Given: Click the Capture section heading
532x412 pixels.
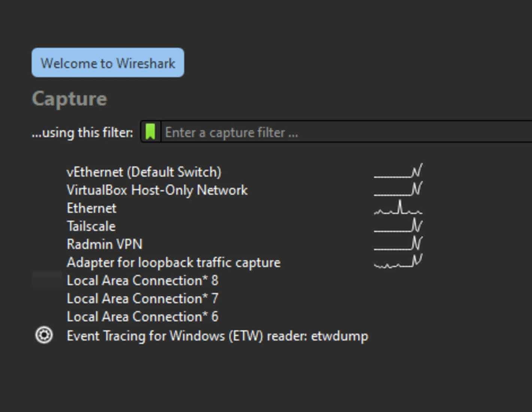Looking at the screenshot, I should [x=70, y=99].
